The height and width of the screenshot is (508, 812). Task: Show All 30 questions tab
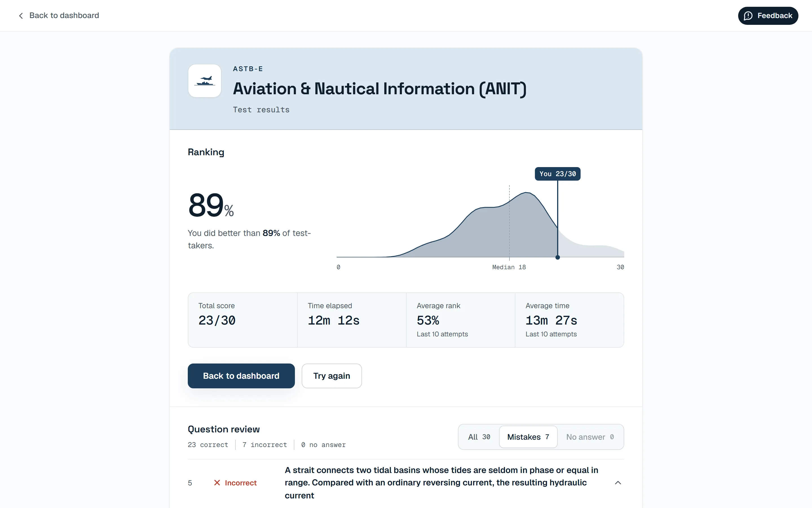(479, 437)
